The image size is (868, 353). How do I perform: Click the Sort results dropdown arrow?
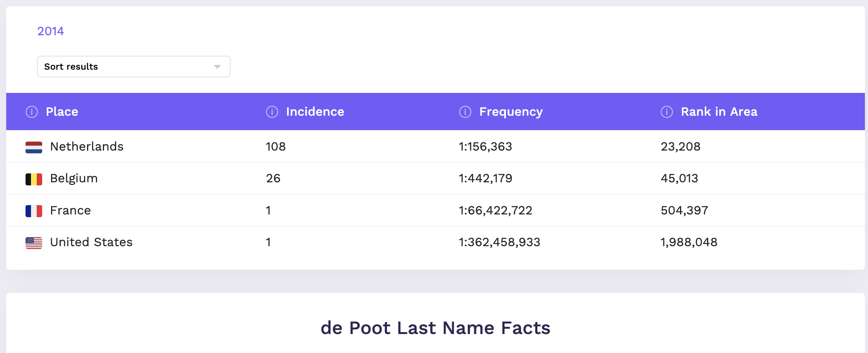217,67
